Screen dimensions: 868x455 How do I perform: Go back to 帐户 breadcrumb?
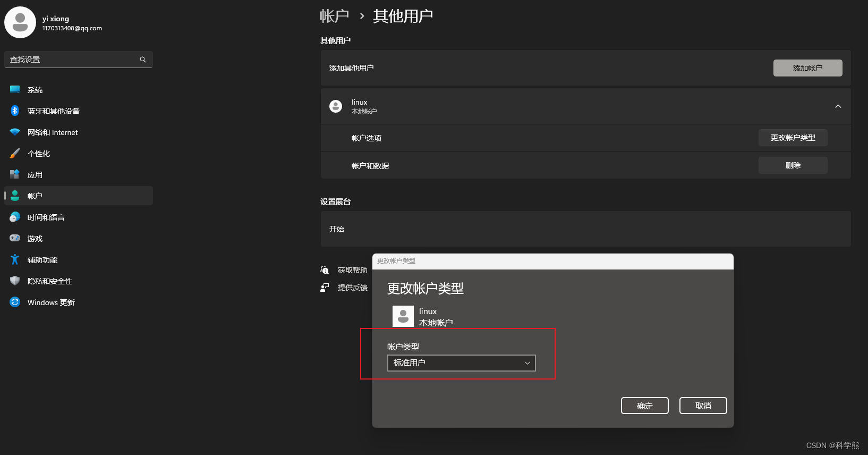pos(335,16)
